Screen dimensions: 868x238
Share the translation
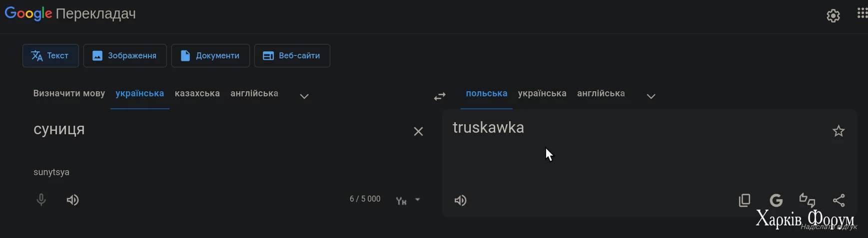(839, 201)
